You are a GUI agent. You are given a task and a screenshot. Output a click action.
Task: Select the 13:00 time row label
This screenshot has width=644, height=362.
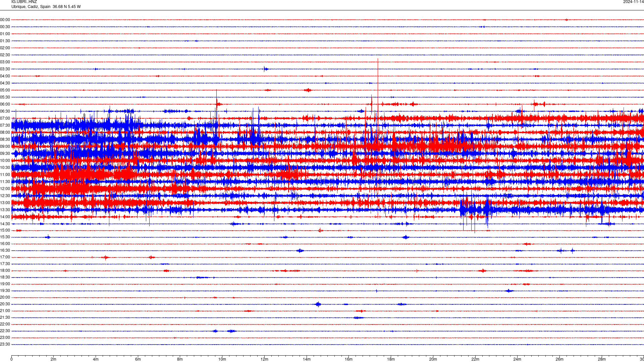click(5, 203)
